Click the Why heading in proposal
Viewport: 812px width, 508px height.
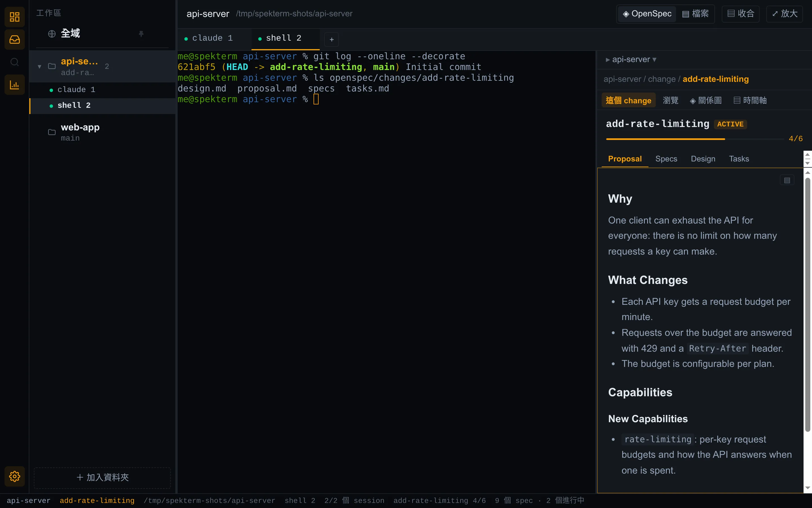coord(620,199)
